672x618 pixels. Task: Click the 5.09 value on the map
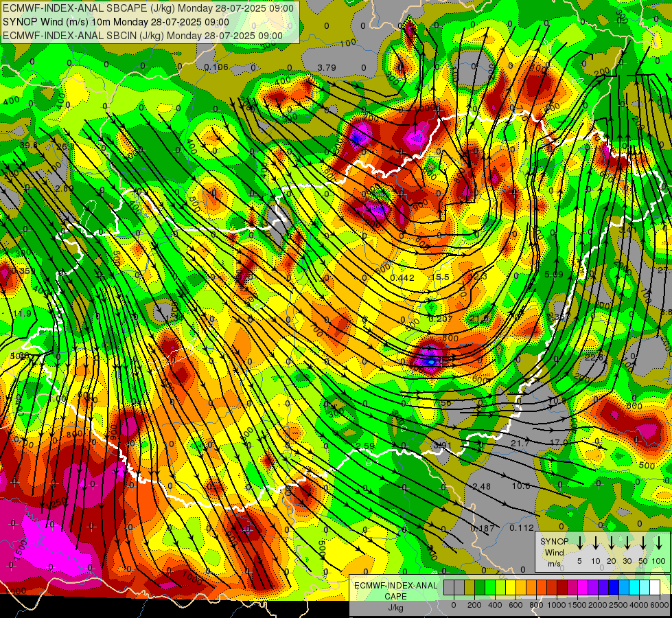click(554, 274)
